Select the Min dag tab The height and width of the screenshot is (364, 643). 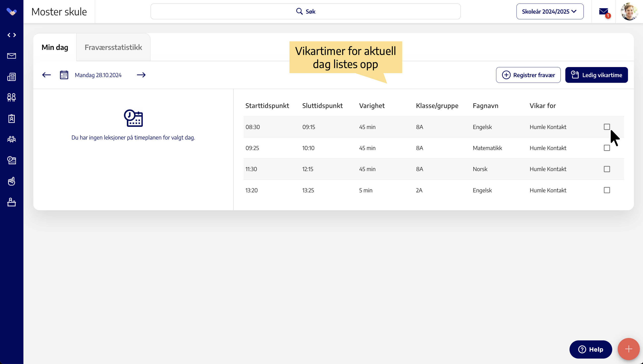click(55, 47)
